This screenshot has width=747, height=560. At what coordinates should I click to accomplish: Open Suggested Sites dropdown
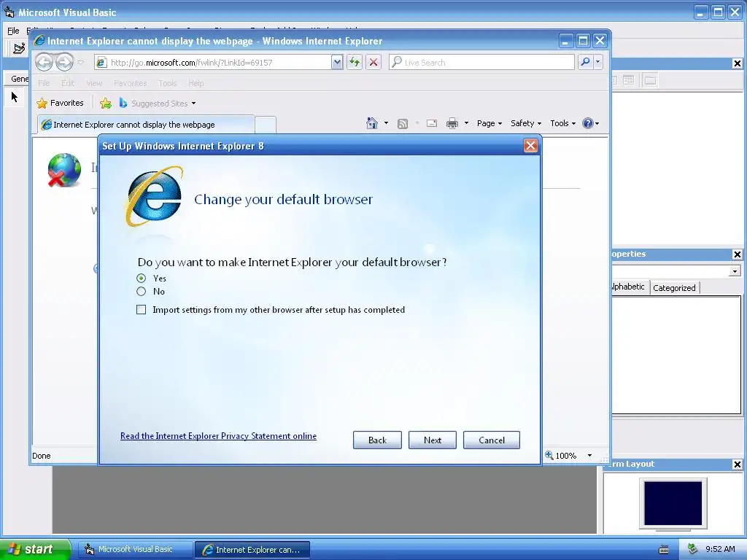click(x=158, y=103)
